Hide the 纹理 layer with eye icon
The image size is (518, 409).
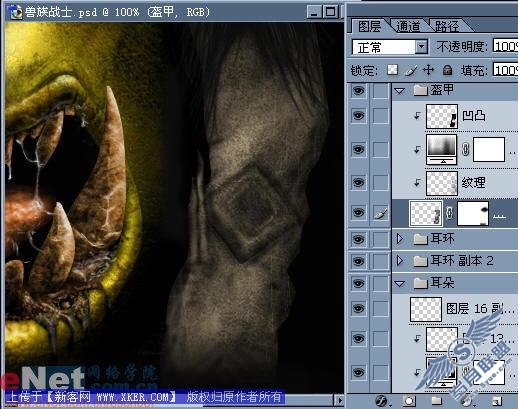pyautogui.click(x=358, y=182)
